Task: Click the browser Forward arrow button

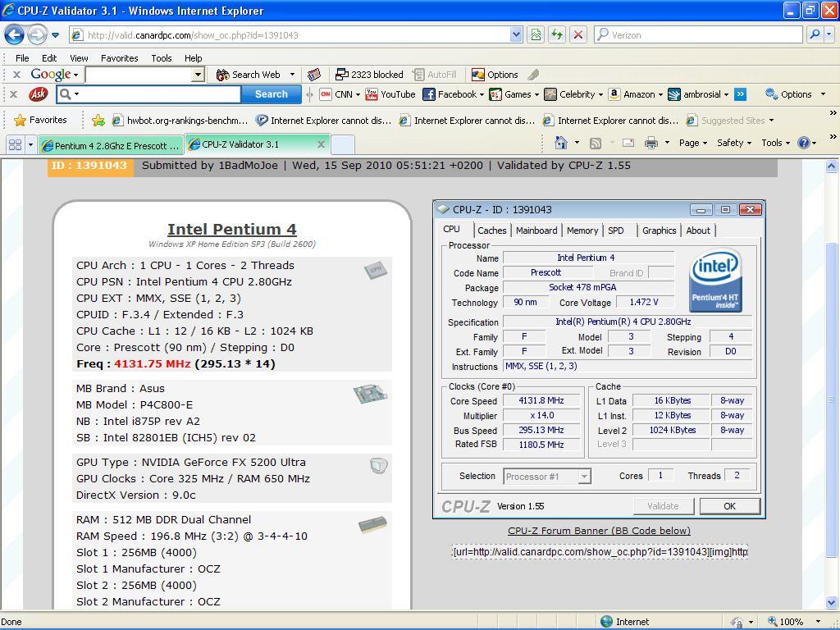Action: [37, 35]
